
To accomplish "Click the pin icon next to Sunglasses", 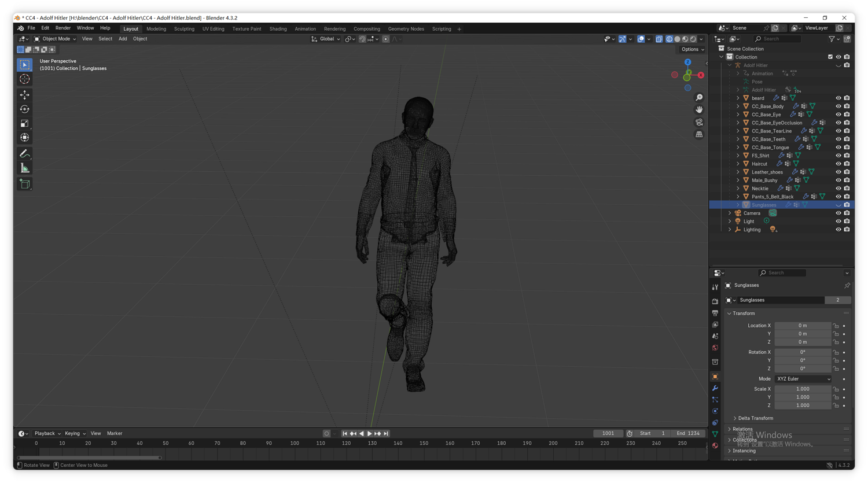I will pos(847,285).
